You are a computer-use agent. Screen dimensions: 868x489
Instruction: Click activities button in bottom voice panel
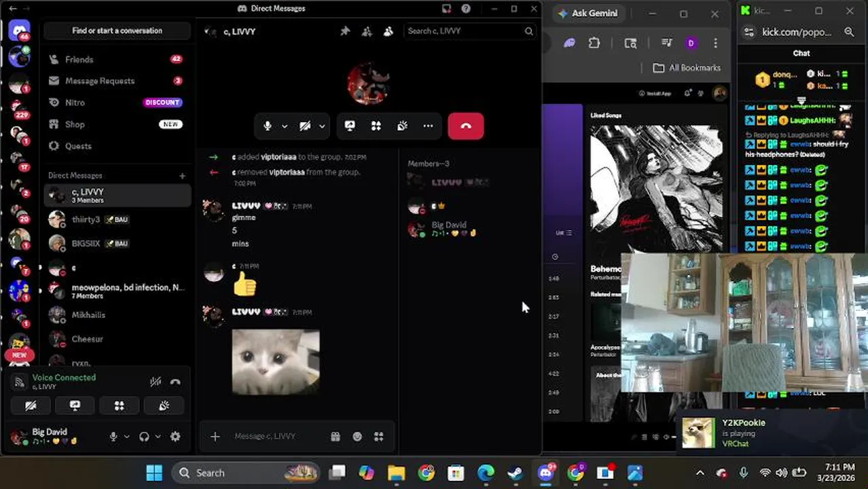pos(119,405)
